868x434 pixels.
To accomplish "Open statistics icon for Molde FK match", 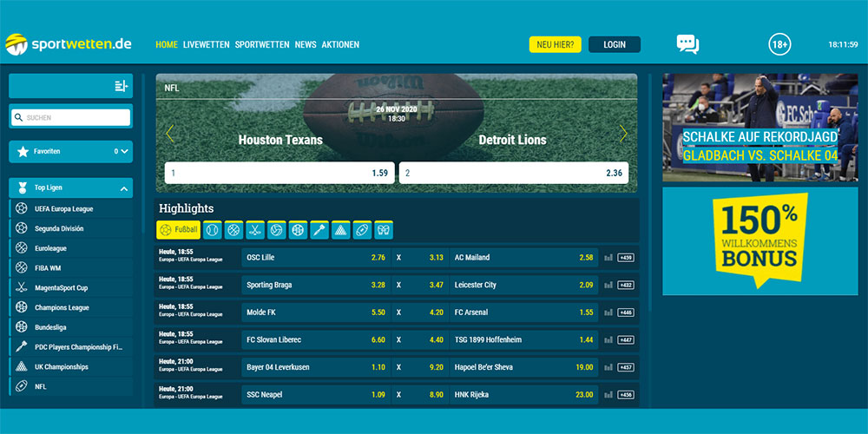I will click(608, 312).
